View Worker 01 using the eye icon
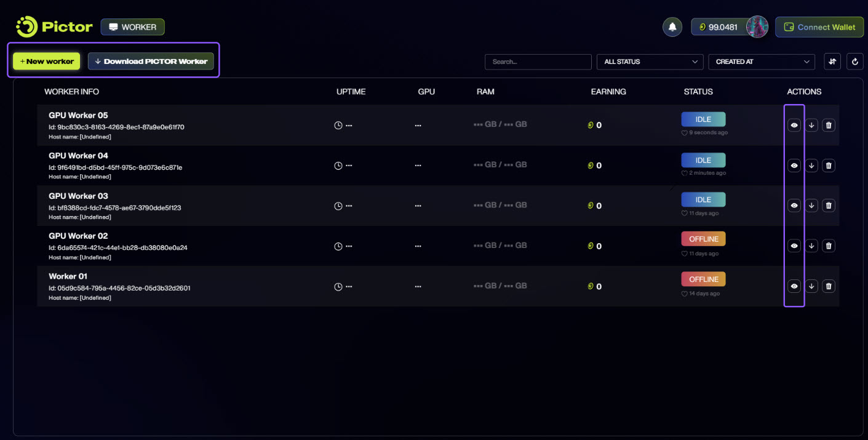The height and width of the screenshot is (440, 868). [794, 286]
